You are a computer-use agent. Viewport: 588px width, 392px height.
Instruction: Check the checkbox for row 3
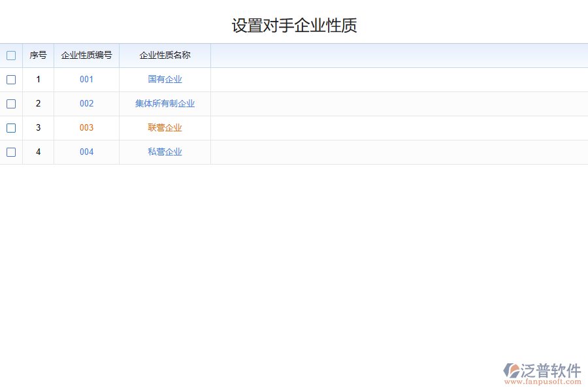click(11, 128)
